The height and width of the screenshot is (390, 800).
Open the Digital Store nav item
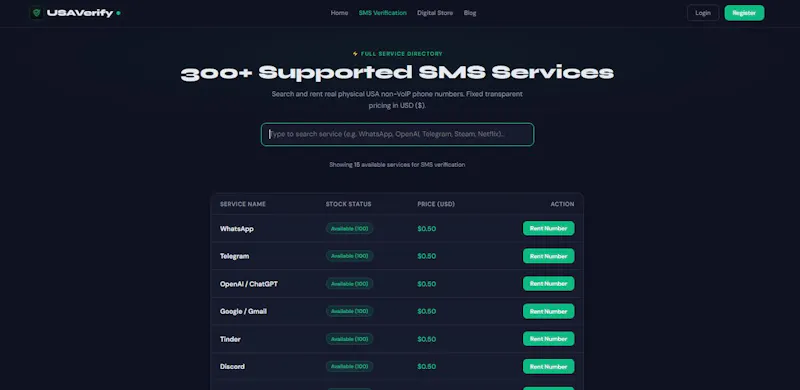pos(435,13)
